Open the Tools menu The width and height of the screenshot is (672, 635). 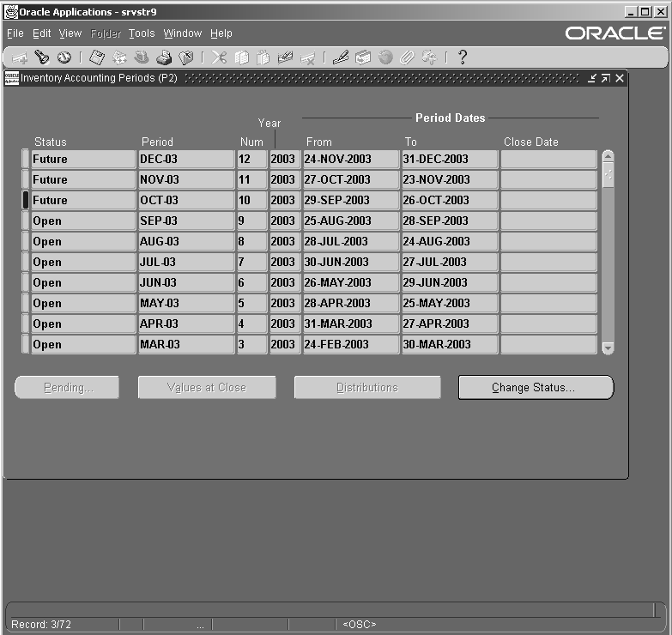click(x=142, y=33)
